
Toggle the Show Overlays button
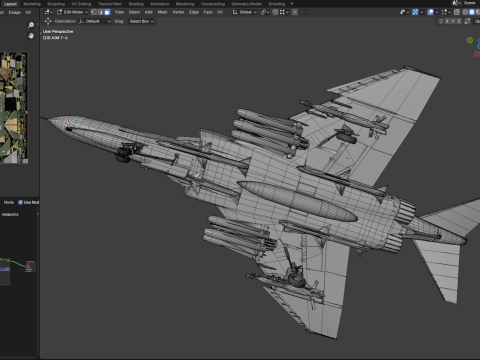click(x=431, y=12)
